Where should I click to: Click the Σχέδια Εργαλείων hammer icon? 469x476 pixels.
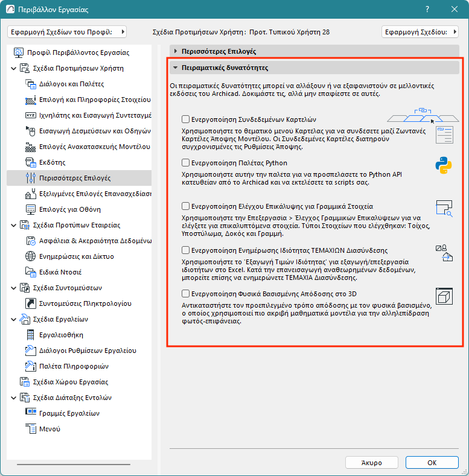pos(24,319)
